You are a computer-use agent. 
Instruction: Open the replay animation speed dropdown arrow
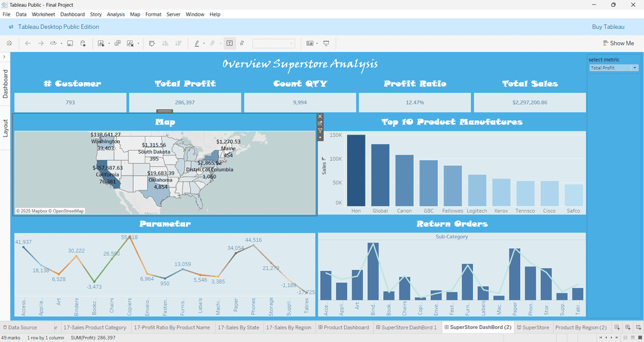point(61,43)
